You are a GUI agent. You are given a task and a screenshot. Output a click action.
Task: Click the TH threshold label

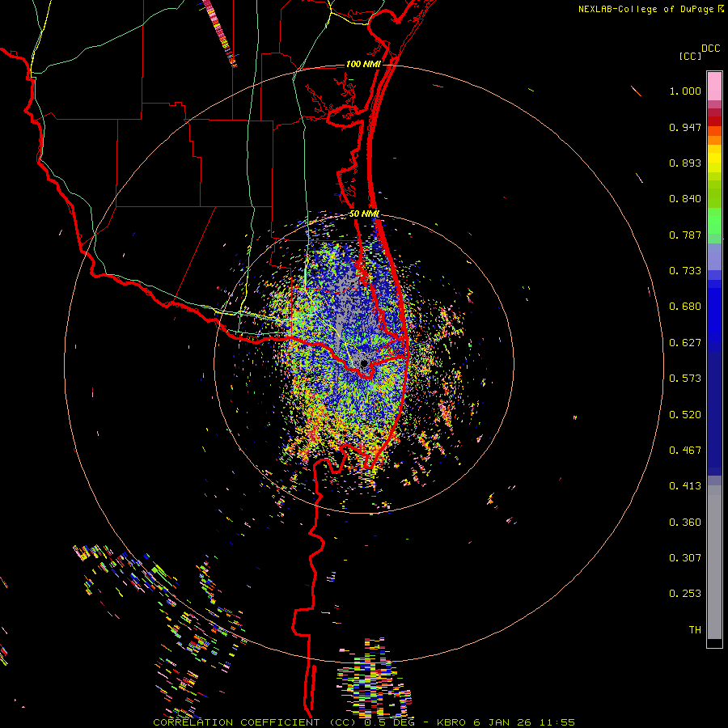pos(695,630)
